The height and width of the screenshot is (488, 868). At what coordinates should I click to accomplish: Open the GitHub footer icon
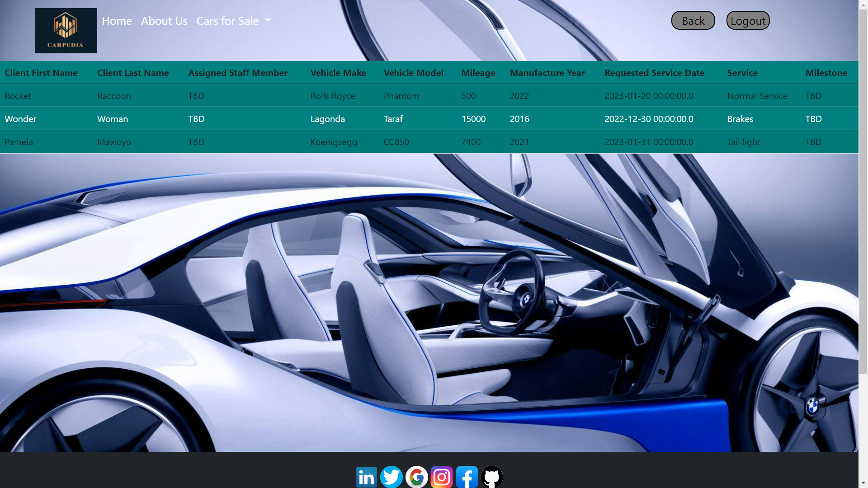[492, 477]
